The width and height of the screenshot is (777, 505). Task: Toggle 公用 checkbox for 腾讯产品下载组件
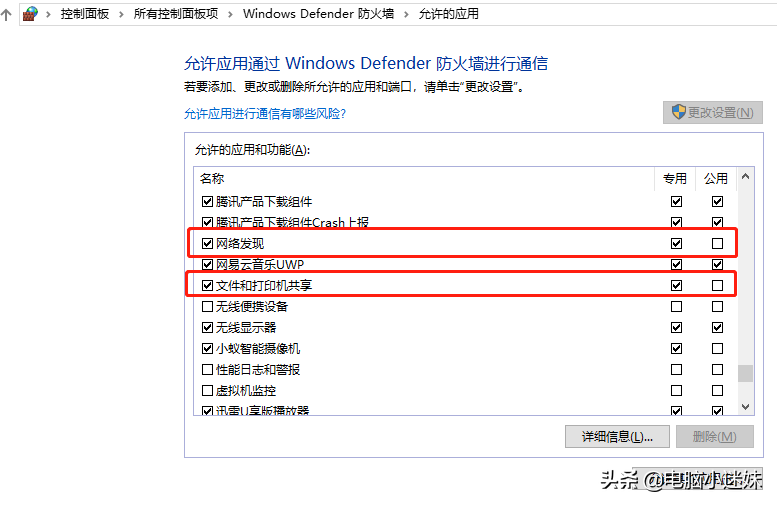coord(717,202)
